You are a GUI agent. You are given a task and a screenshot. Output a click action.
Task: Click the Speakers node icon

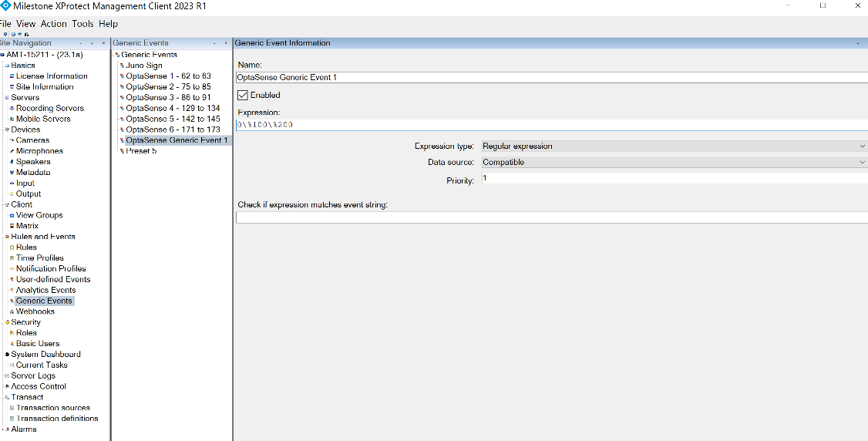click(12, 162)
